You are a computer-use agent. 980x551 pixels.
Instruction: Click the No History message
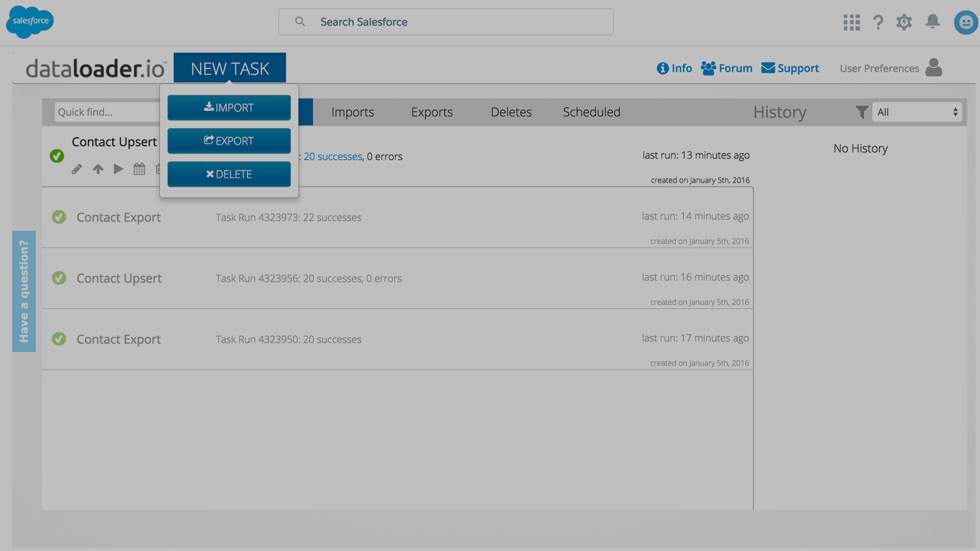(861, 148)
